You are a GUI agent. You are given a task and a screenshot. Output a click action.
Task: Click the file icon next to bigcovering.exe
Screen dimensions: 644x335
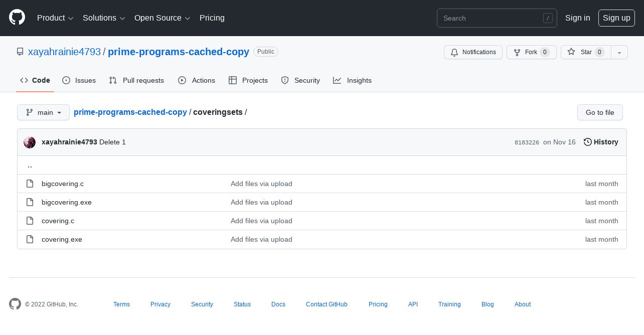click(30, 202)
